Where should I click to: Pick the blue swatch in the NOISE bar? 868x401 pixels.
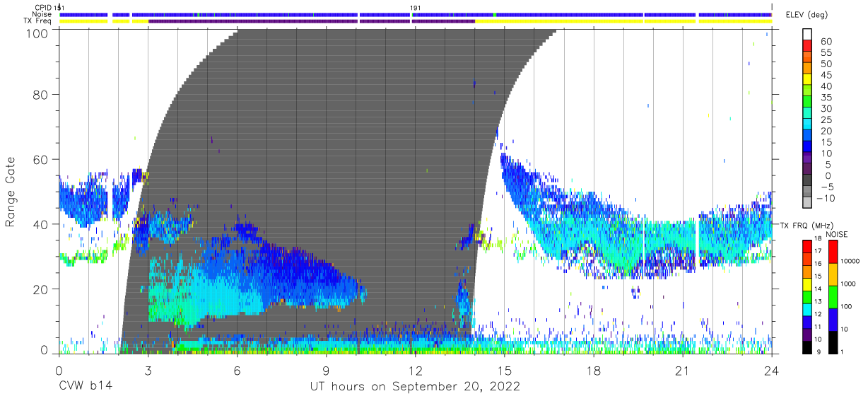coord(833,320)
